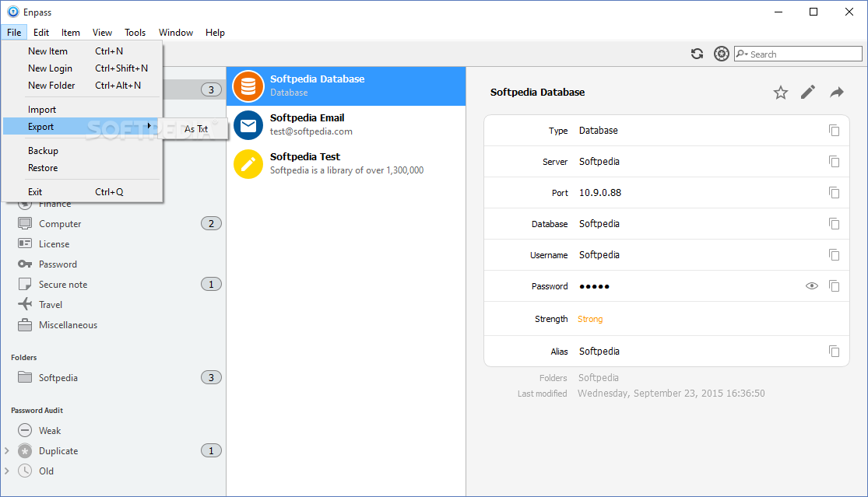Open the Softpedia folder in sidebar
The height and width of the screenshot is (497, 868).
pos(114,377)
